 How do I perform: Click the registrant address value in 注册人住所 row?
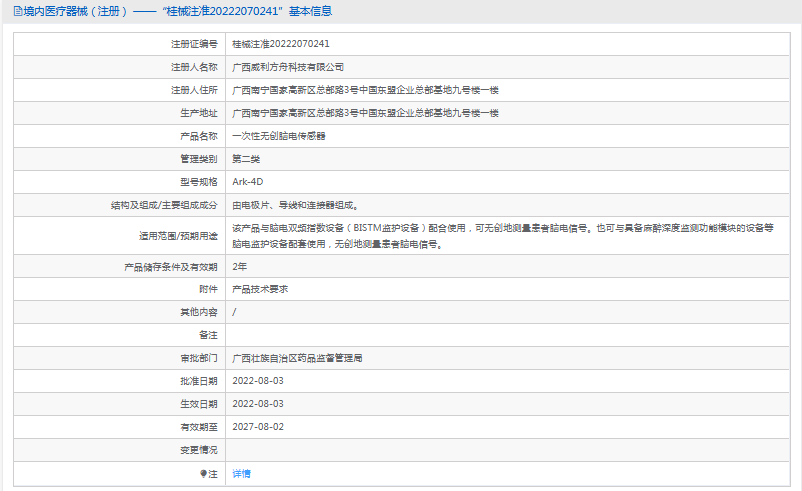(365, 90)
